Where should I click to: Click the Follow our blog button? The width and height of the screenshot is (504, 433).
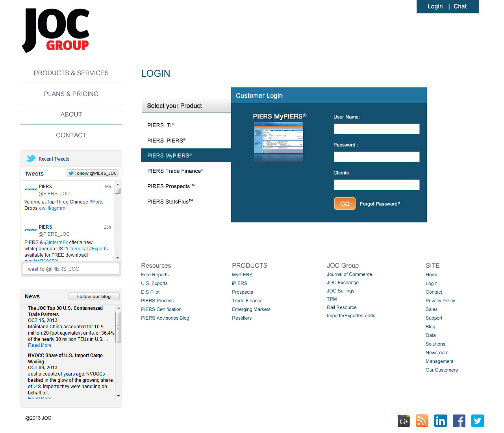(x=94, y=296)
